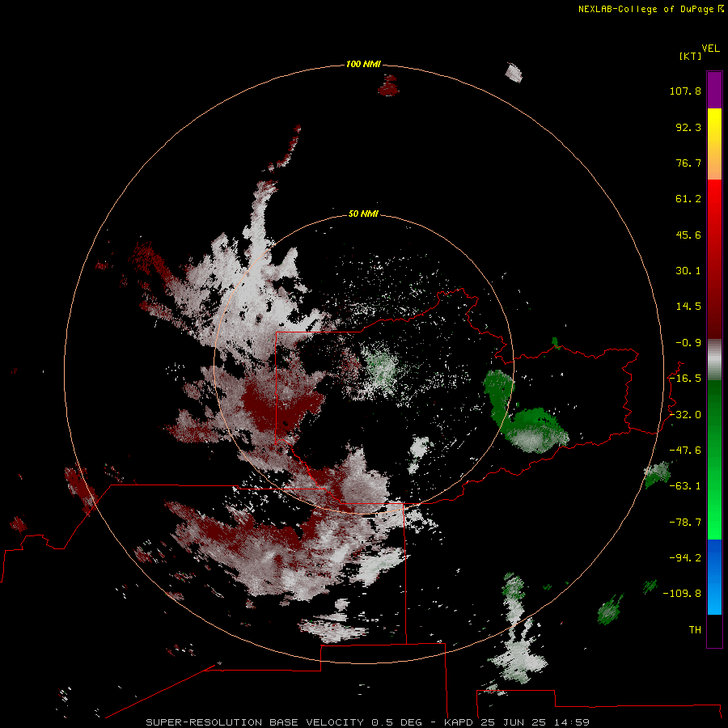Select the -47.6 scale value
Viewport: 728px width, 728px height.
(685, 451)
